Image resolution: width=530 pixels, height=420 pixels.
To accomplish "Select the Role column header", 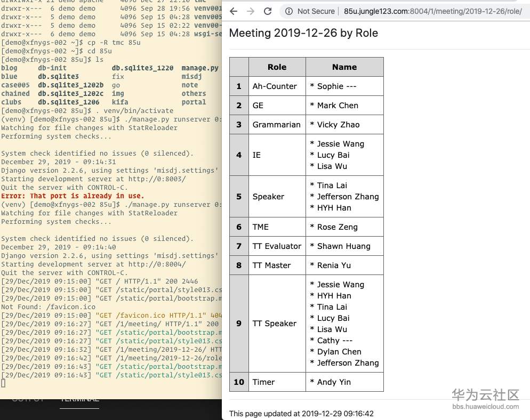I will [277, 67].
